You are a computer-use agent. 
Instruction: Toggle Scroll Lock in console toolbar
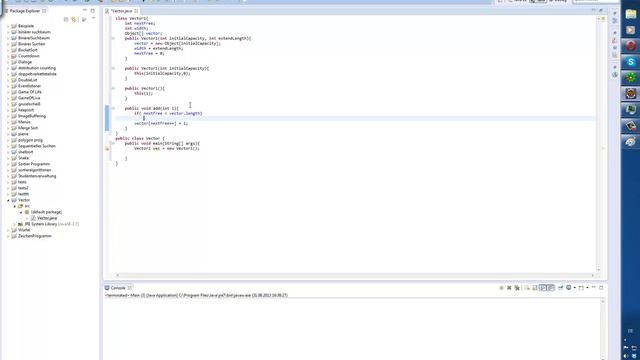[x=535, y=288]
